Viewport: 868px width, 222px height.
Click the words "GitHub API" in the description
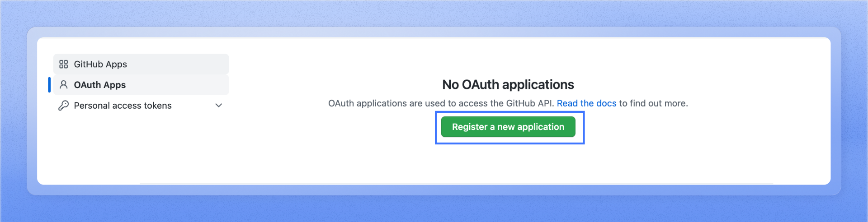[x=529, y=103]
